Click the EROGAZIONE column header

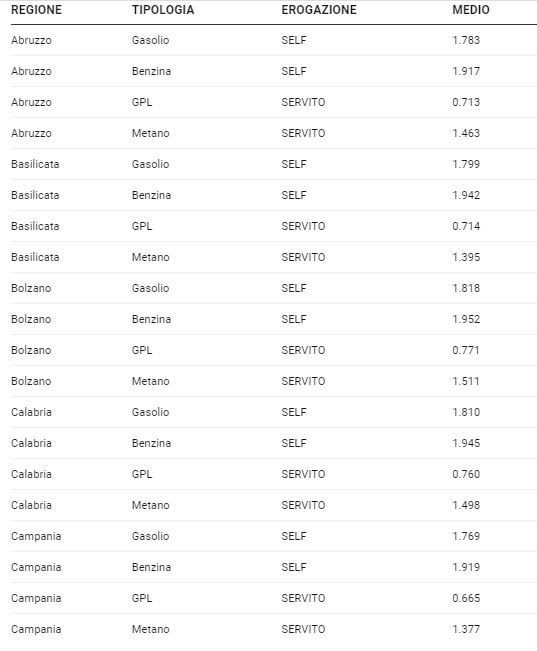pos(319,10)
